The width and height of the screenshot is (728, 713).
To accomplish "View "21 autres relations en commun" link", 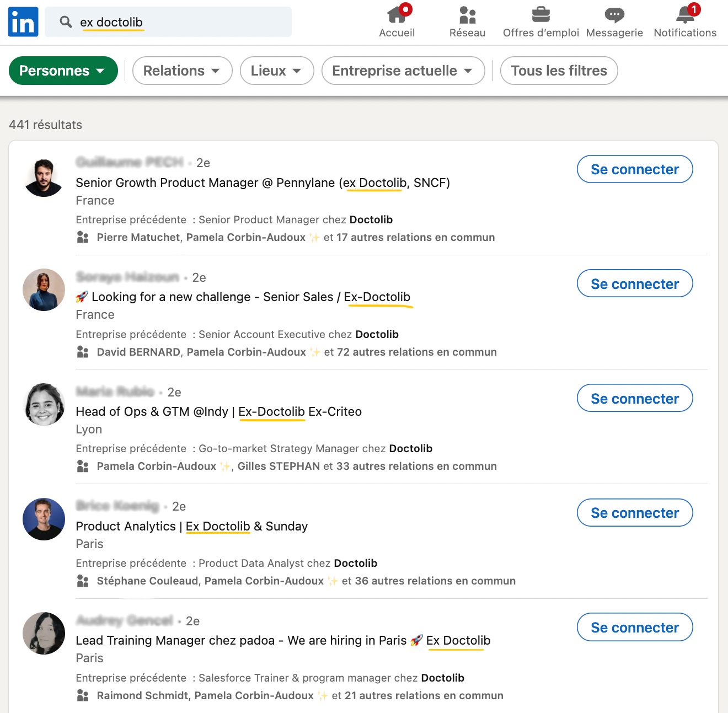I will click(x=424, y=696).
